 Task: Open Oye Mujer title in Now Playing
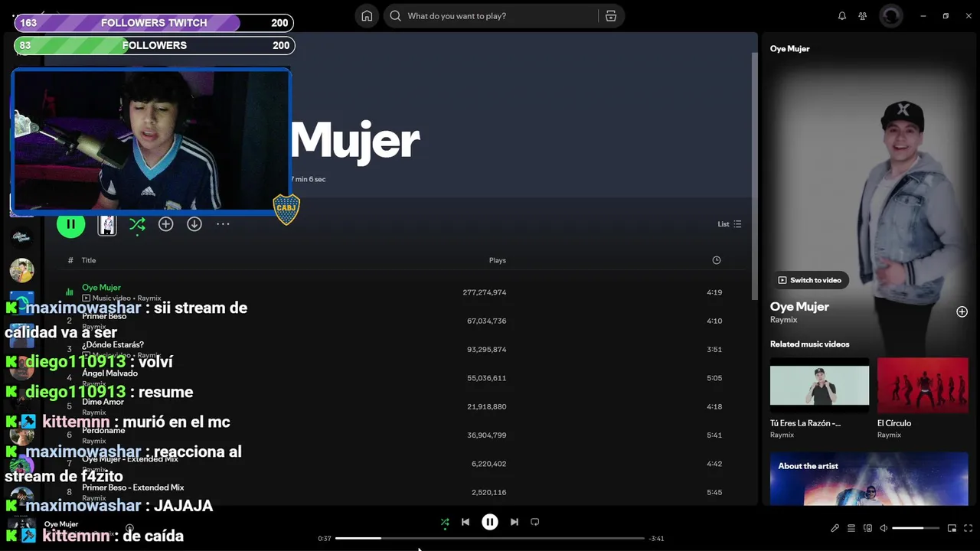click(799, 306)
